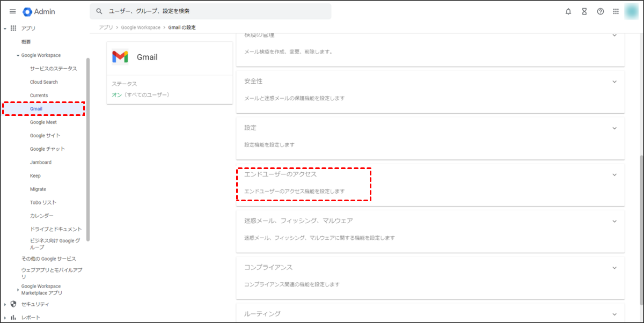Expand the コンプライアンス section chevron
Viewport: 644px width, 323px height.
(614, 268)
